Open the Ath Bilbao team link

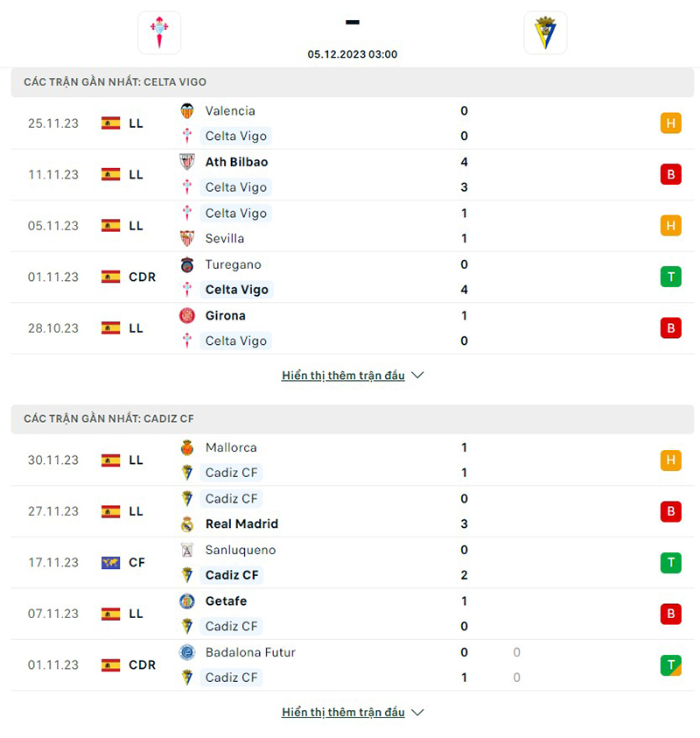click(x=236, y=162)
